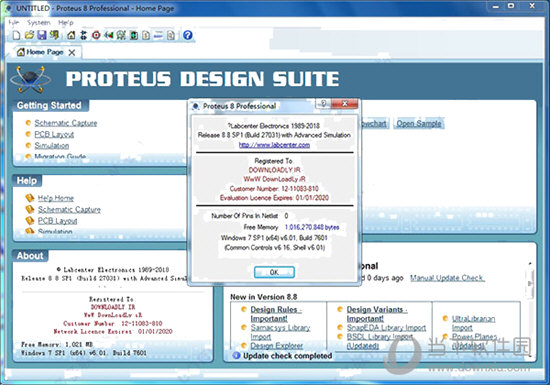Click the Customer Number text in dialog
Viewport: 550px width, 385px height.
pyautogui.click(x=274, y=189)
